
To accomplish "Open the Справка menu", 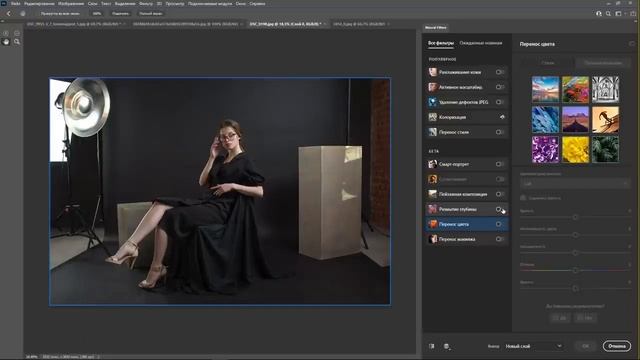I will click(257, 3).
